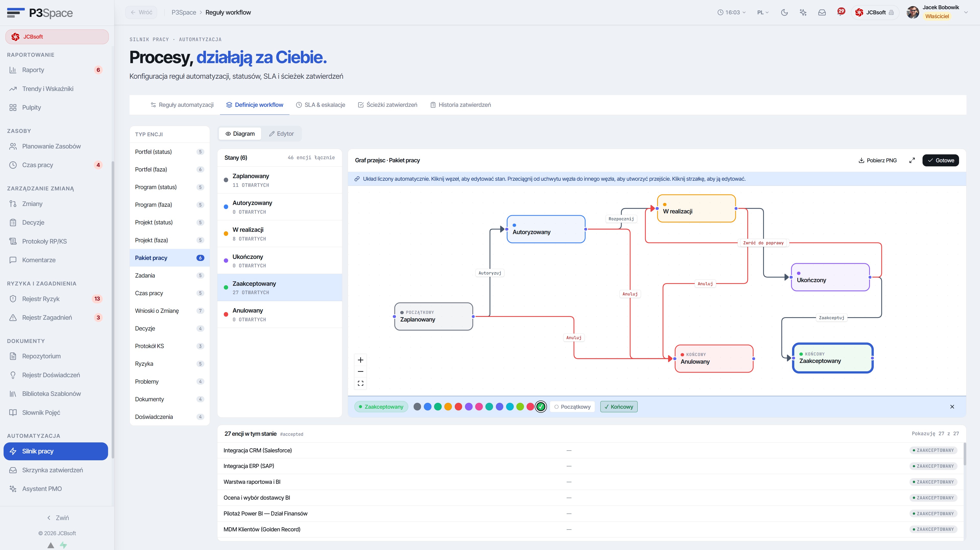
Task: Click the Gotowe button
Action: (940, 160)
